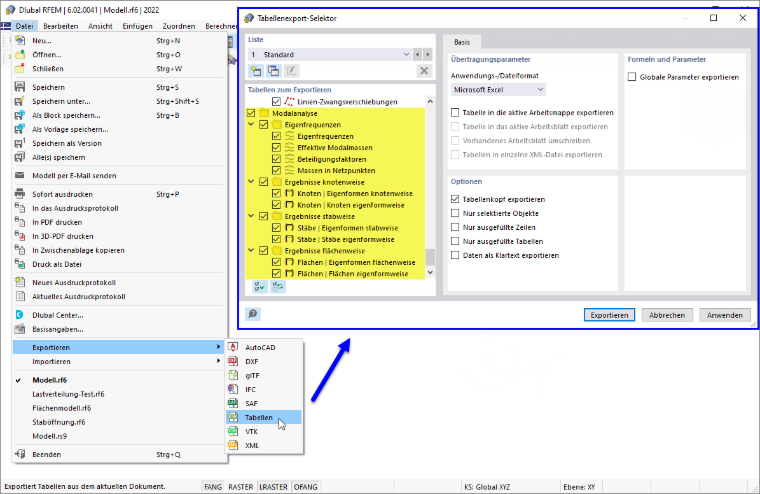Enable Nur ausgefüllte Zeilen option
Viewport: 760px width, 494px height.
click(455, 227)
